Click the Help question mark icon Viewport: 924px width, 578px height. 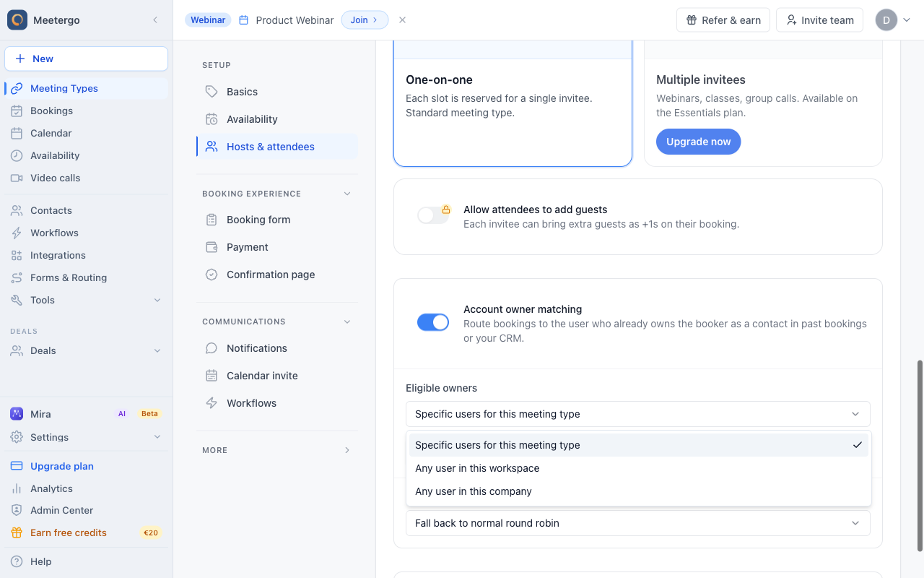pyautogui.click(x=17, y=561)
